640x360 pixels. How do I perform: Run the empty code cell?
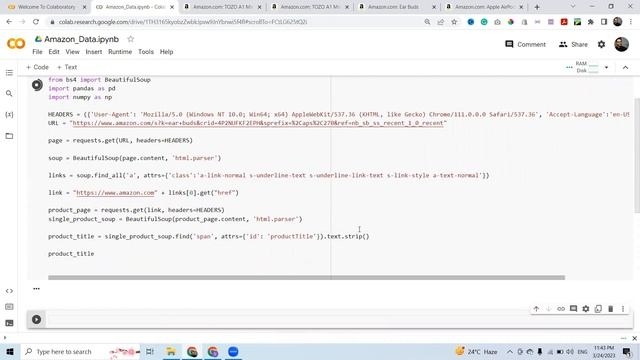tap(36, 319)
